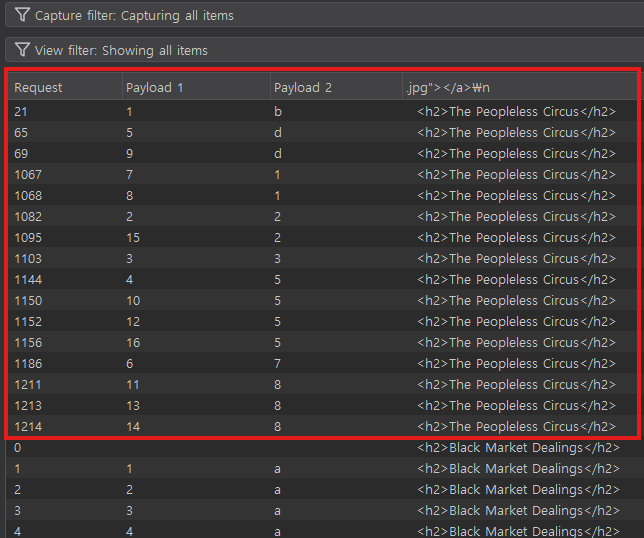Select request row 1152
This screenshot has height=538, width=644.
(x=322, y=321)
